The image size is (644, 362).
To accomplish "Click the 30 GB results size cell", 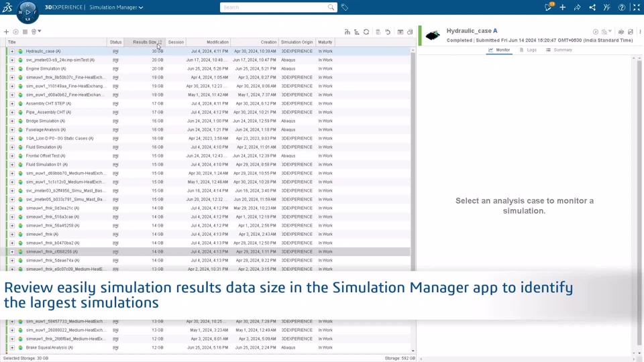I will (x=157, y=52).
